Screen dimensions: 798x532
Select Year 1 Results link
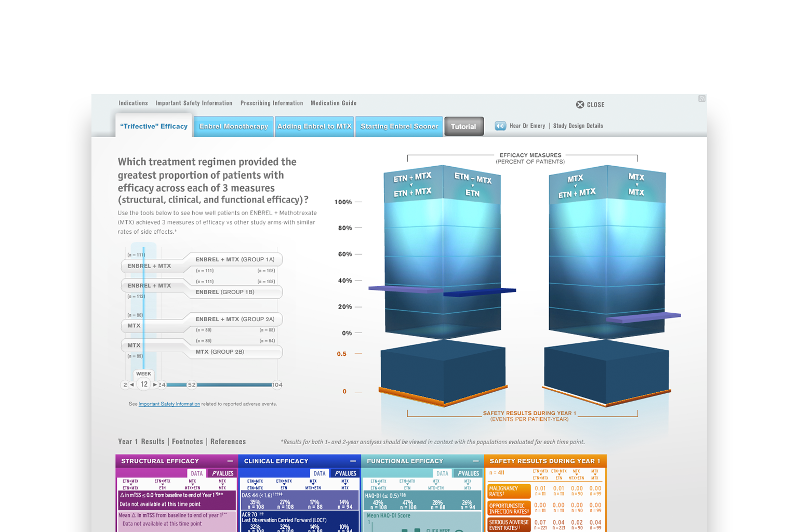click(x=141, y=442)
